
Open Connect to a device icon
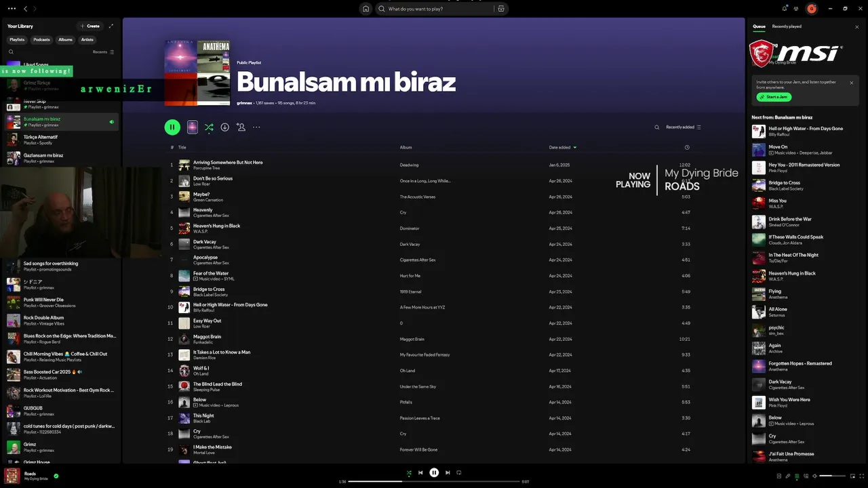point(806,476)
